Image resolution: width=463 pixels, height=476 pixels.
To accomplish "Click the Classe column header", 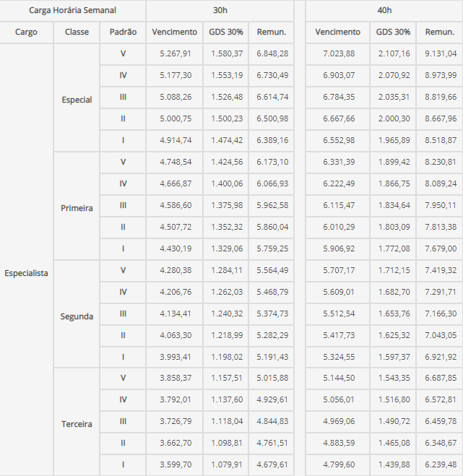I will click(77, 32).
